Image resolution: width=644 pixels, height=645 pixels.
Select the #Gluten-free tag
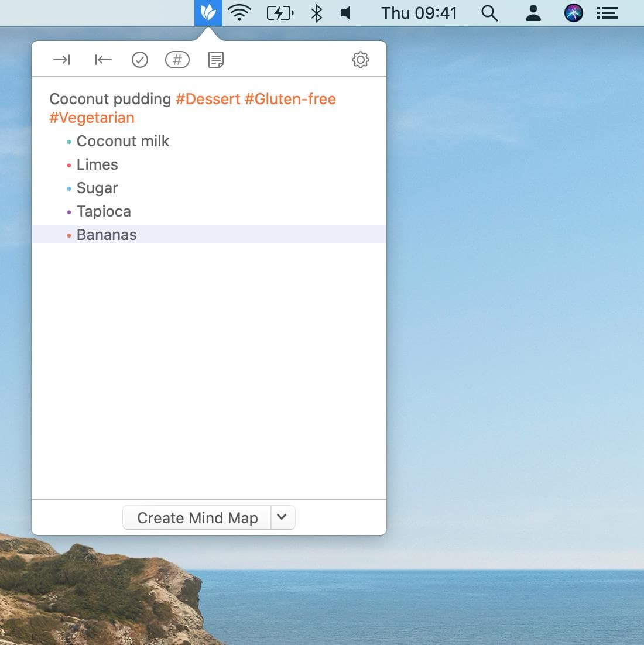(290, 99)
